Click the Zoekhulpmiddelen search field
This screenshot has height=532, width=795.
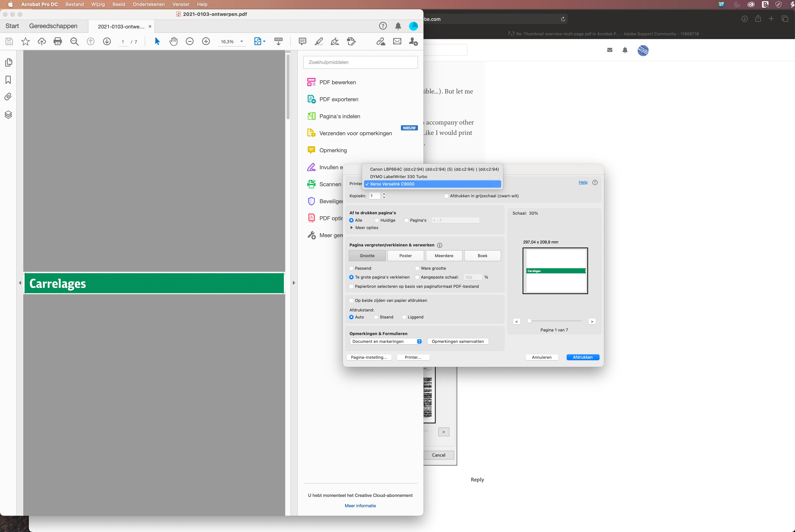tap(360, 62)
